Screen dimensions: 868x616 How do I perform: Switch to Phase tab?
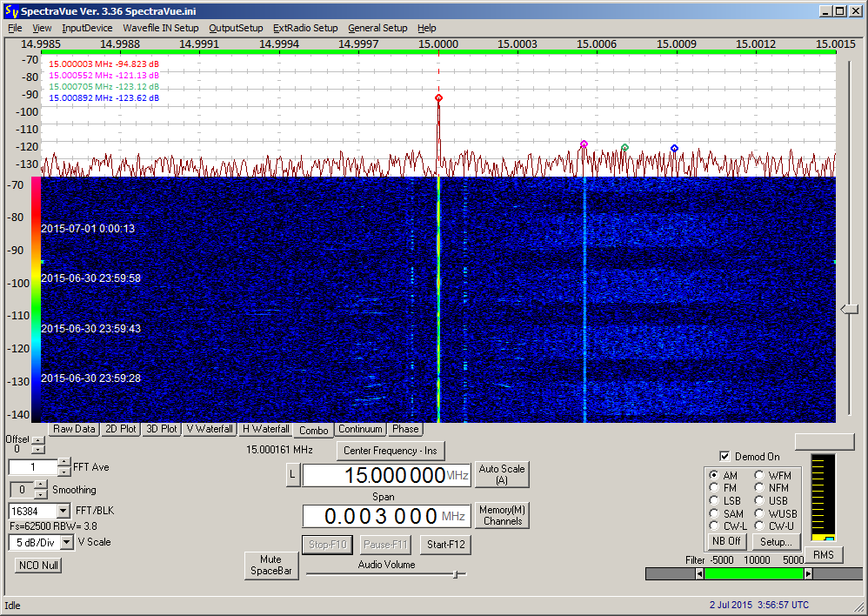coord(405,429)
